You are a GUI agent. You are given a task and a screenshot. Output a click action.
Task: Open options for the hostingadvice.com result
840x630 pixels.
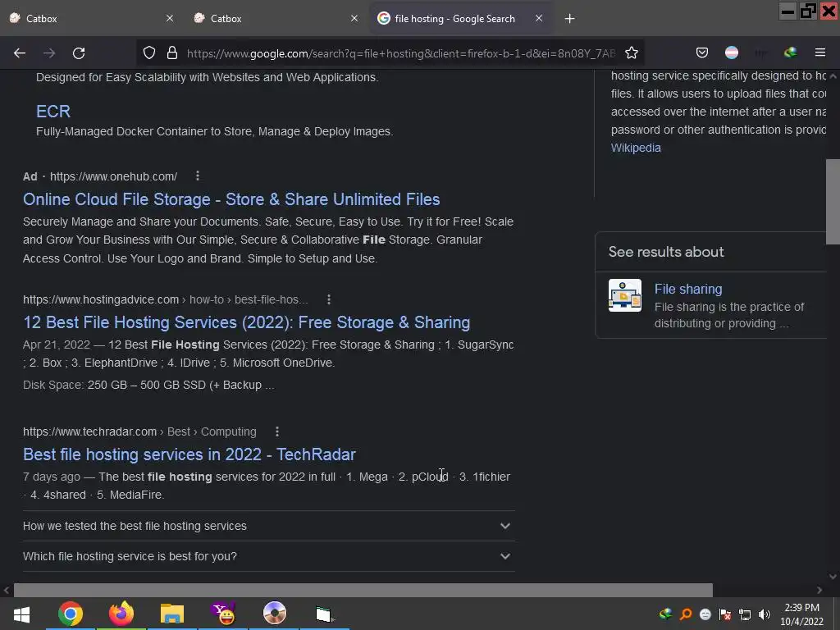coord(329,299)
